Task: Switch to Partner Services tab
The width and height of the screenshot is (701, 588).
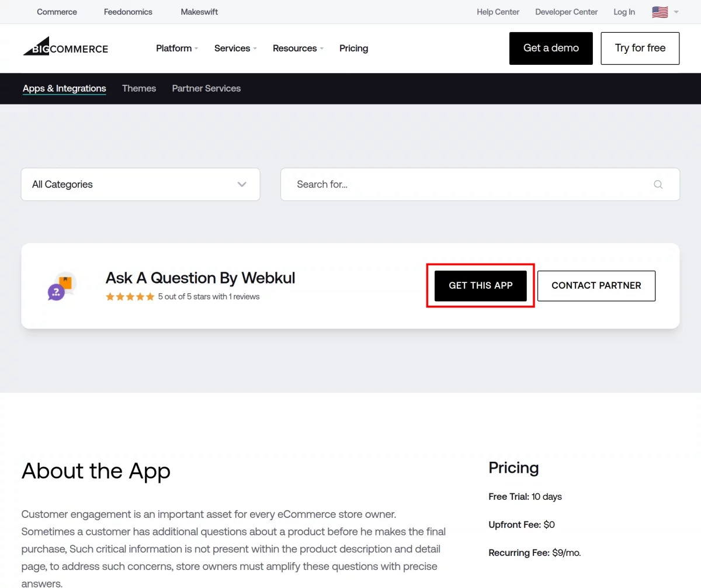Action: click(206, 89)
